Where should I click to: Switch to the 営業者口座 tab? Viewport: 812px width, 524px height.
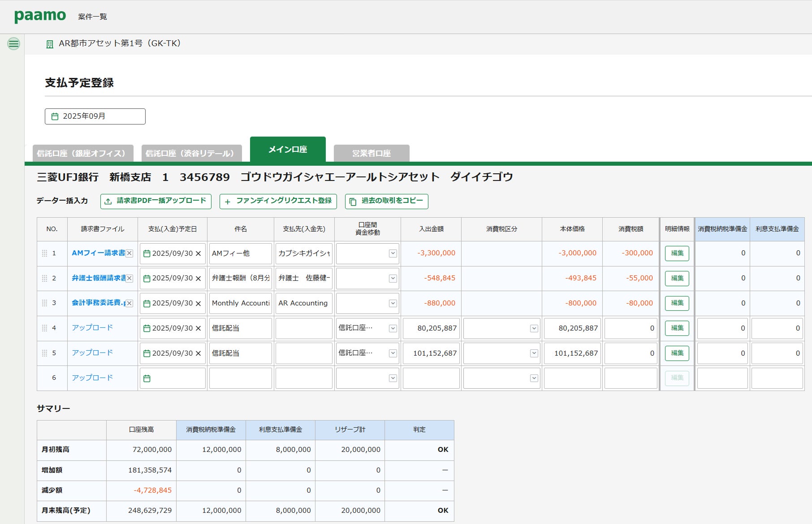tap(371, 153)
